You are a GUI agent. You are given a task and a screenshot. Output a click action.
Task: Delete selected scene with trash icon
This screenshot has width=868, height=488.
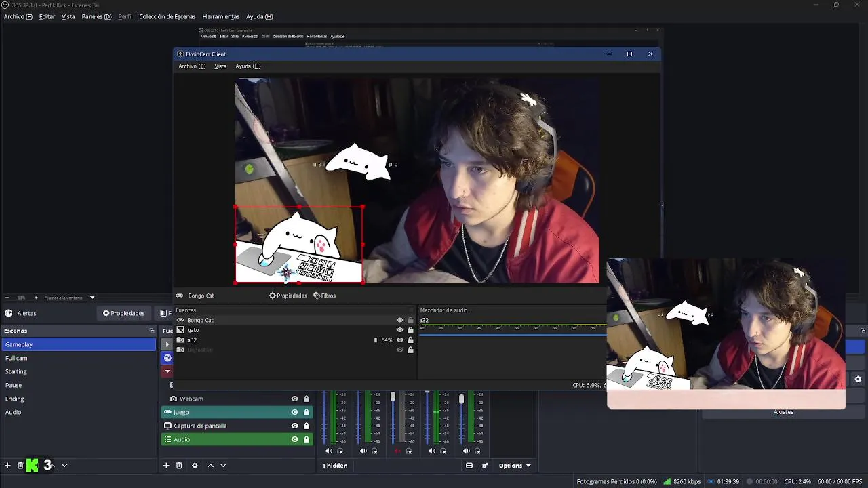(x=20, y=466)
